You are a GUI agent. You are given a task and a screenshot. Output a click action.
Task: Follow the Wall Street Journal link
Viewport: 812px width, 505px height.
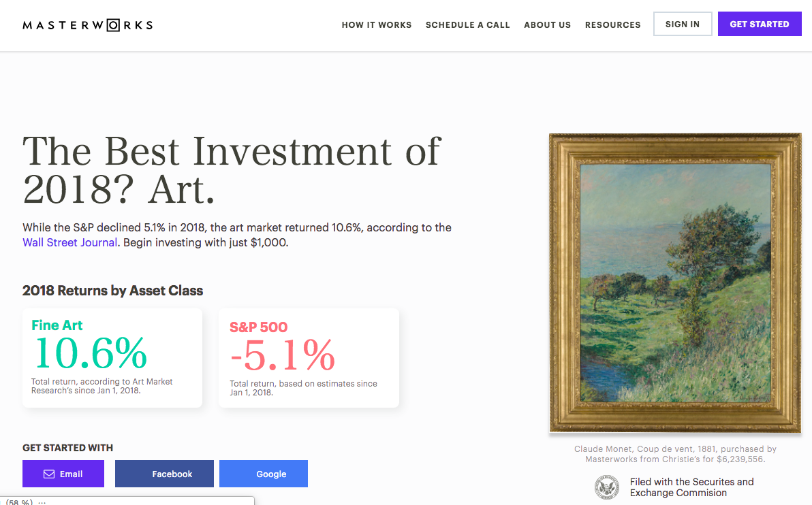[69, 242]
